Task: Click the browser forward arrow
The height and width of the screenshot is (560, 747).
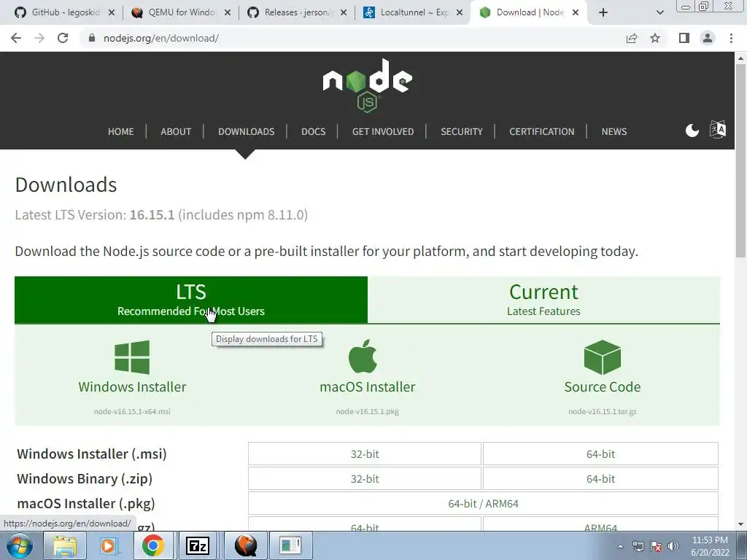Action: point(39,38)
